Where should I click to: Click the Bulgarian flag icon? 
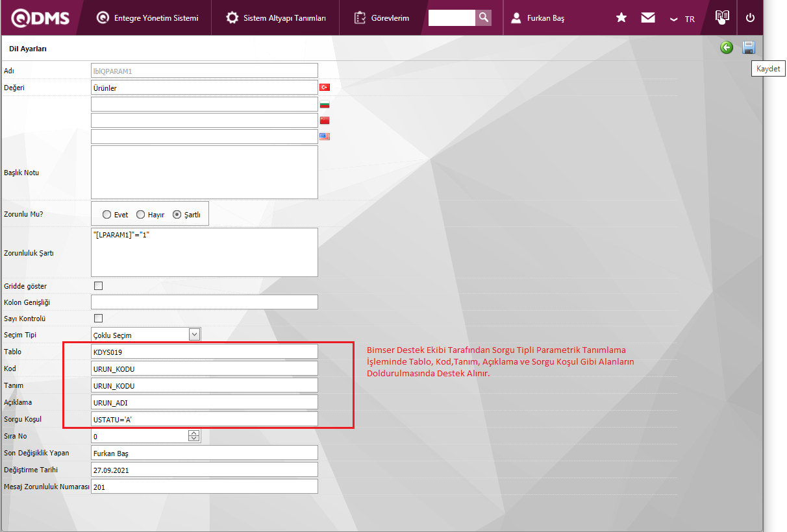point(325,104)
